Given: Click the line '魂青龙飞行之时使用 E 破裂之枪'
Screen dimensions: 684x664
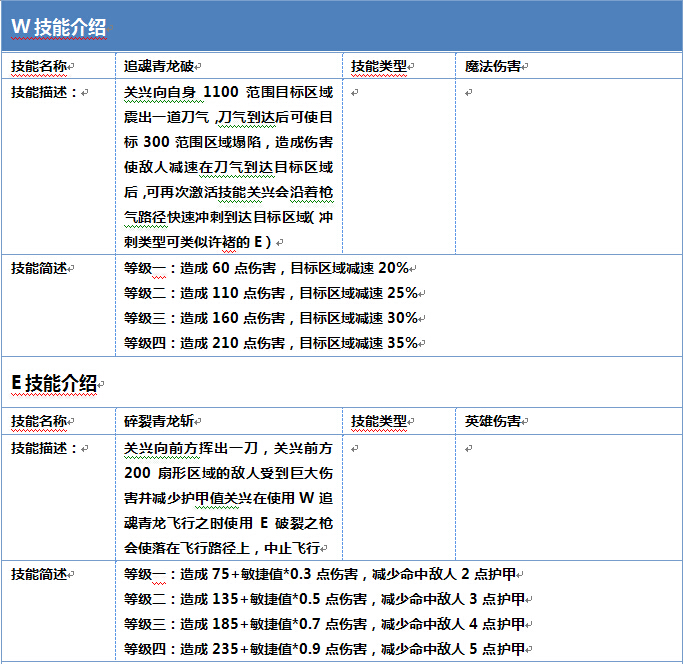Looking at the screenshot, I should [x=229, y=523].
